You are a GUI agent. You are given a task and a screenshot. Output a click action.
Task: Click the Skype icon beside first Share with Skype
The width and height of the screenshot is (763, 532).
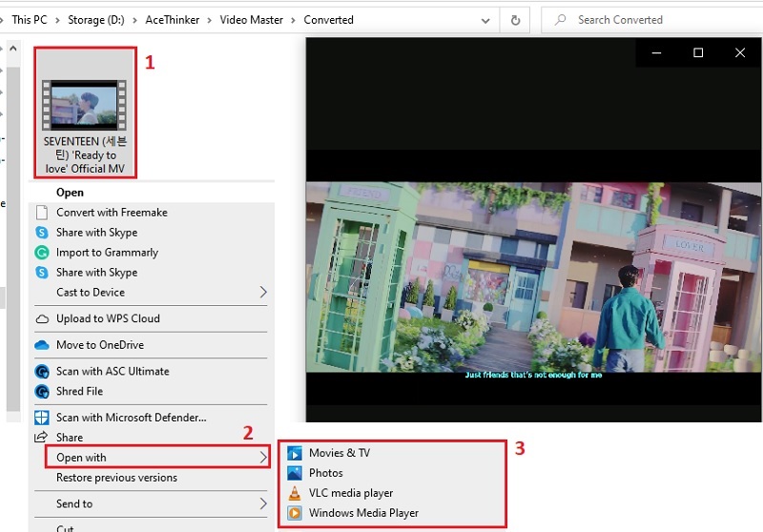tap(42, 233)
